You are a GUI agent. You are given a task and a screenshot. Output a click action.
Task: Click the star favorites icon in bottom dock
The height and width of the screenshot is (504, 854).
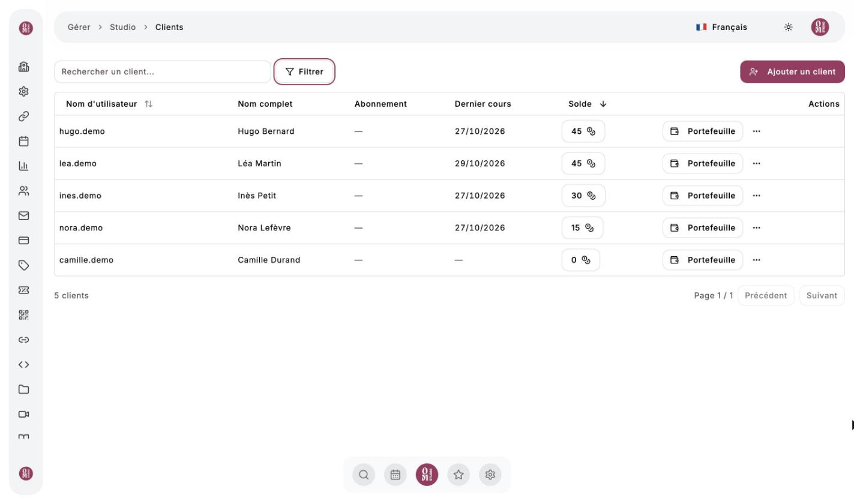[459, 475]
